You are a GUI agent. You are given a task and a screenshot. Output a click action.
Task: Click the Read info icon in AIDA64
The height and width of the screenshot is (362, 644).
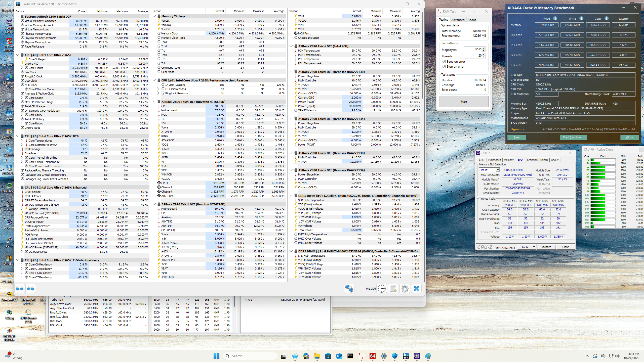click(555, 18)
